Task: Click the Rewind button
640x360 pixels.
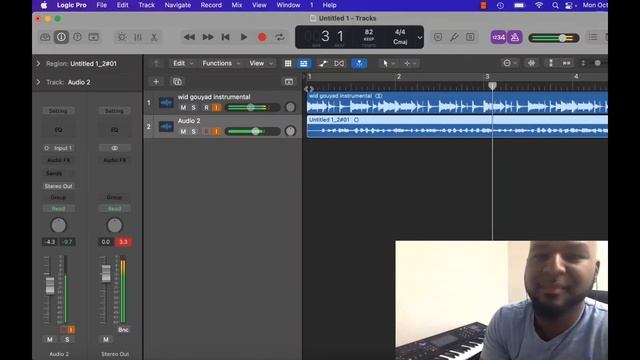Action: [x=189, y=37]
